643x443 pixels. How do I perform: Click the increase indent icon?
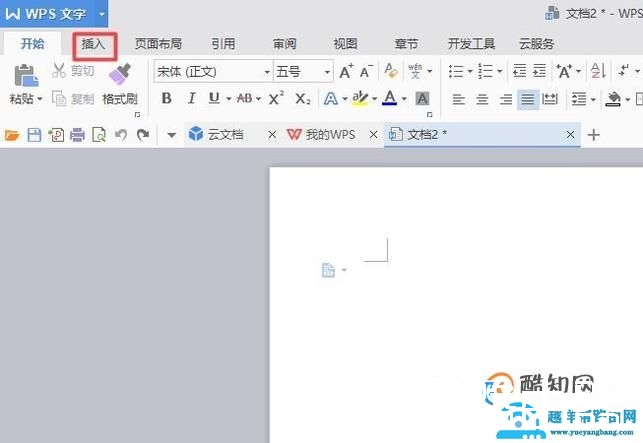(x=539, y=71)
